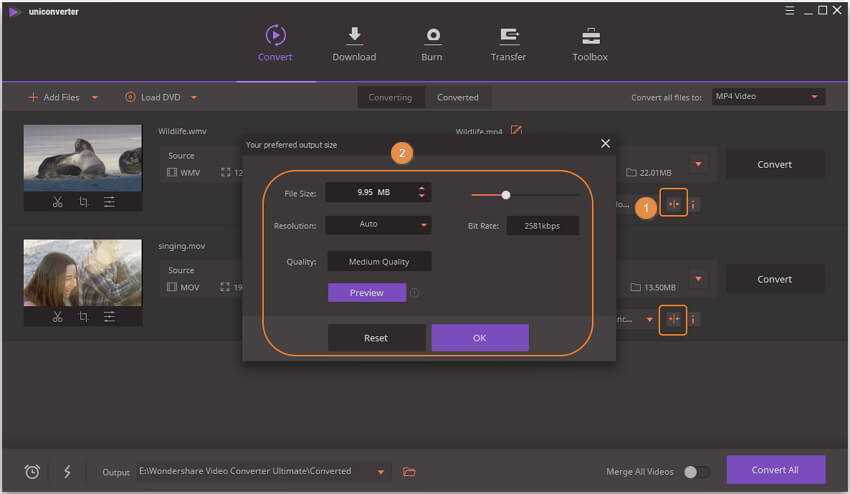The height and width of the screenshot is (494, 850).
Task: Open the output folder icon
Action: pos(408,471)
